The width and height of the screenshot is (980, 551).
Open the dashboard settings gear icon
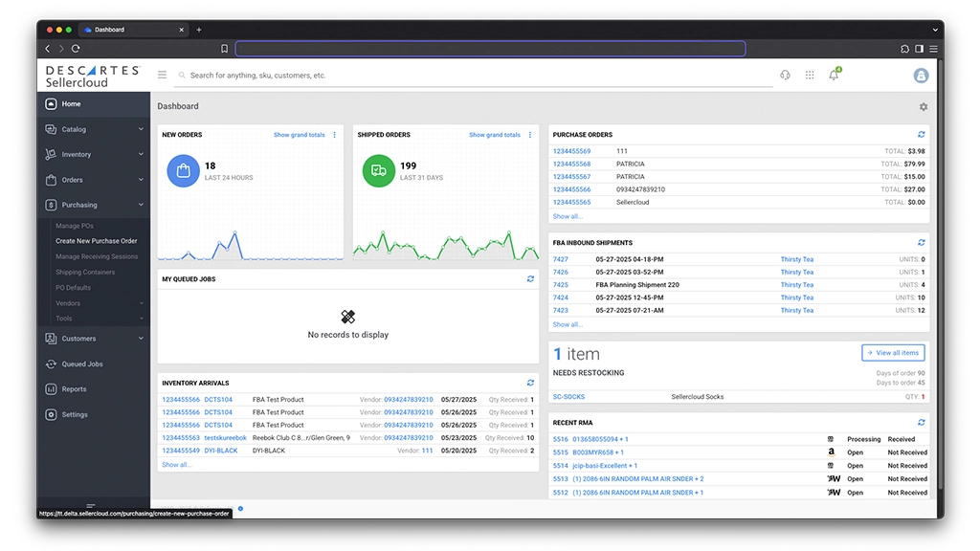923,106
